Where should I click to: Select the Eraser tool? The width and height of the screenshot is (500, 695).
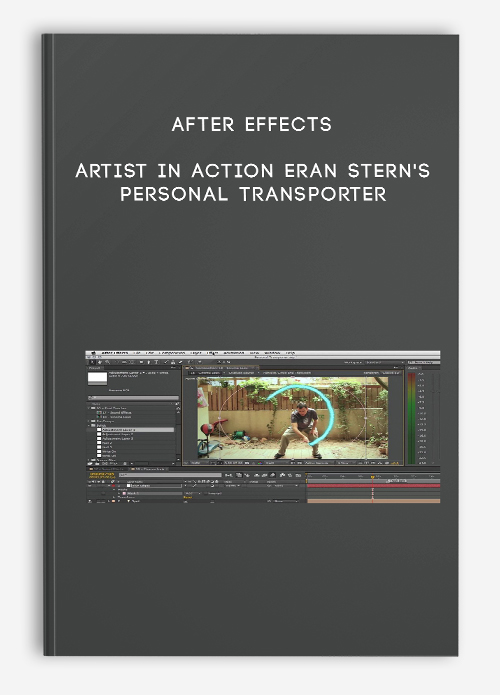[x=180, y=362]
